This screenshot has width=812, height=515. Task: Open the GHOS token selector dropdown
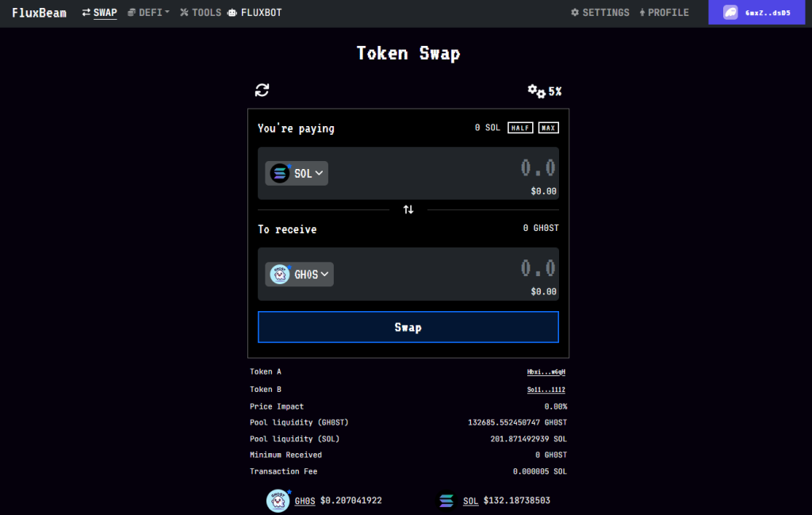pyautogui.click(x=299, y=274)
